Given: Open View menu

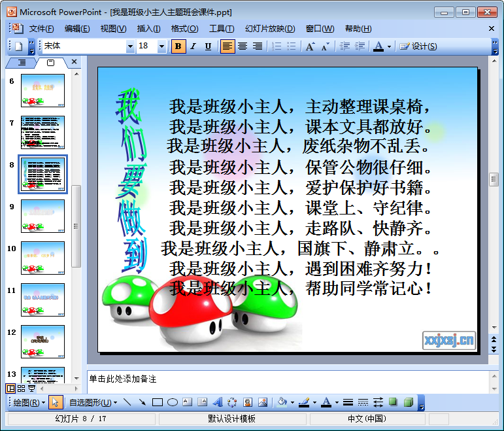Looking at the screenshot, I should 114,29.
